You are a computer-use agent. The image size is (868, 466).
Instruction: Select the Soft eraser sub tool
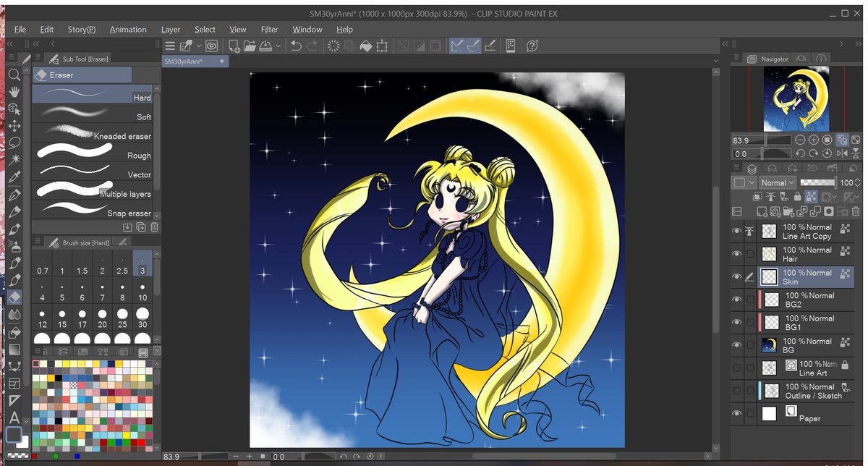point(93,114)
